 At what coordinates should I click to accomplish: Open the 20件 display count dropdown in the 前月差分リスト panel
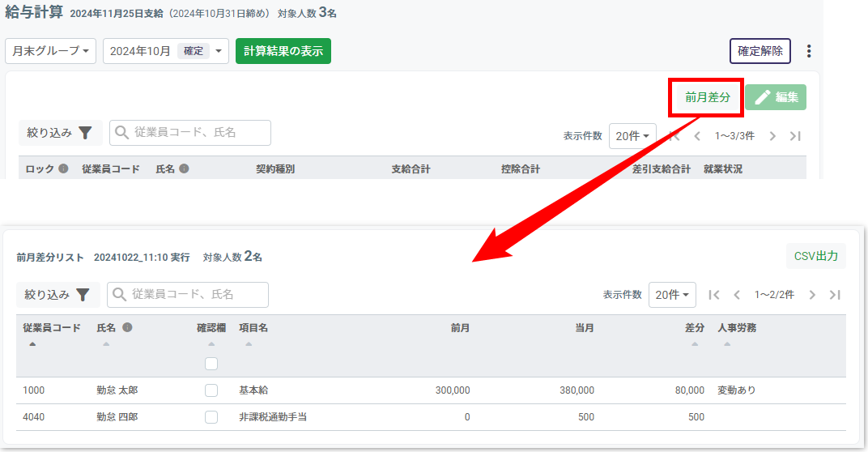coord(672,295)
